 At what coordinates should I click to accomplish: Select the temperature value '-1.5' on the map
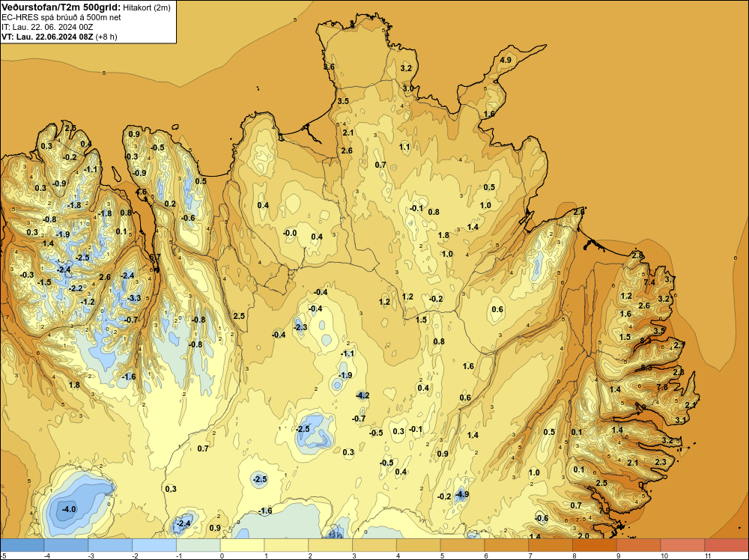coord(44,282)
